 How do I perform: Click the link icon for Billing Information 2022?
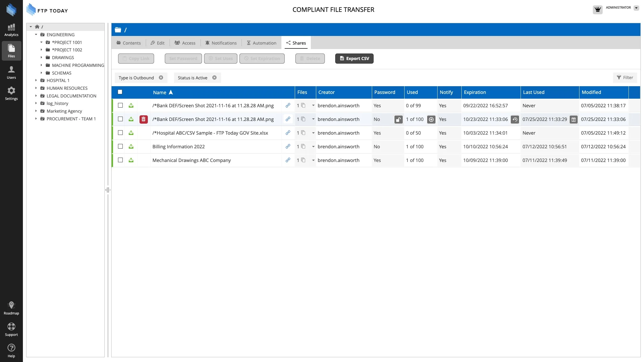click(288, 147)
